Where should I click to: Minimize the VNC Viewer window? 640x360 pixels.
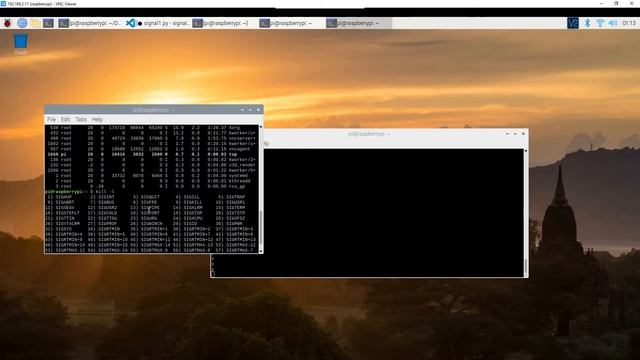pos(601,3)
